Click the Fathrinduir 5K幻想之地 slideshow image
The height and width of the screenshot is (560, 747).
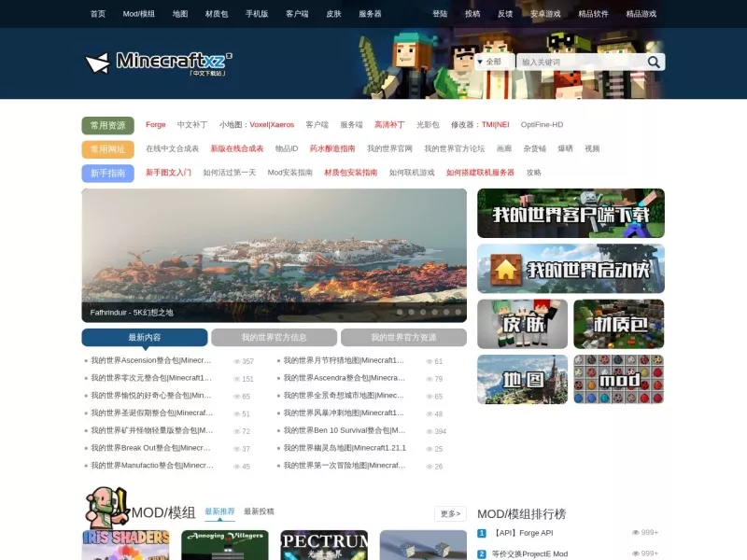274,255
